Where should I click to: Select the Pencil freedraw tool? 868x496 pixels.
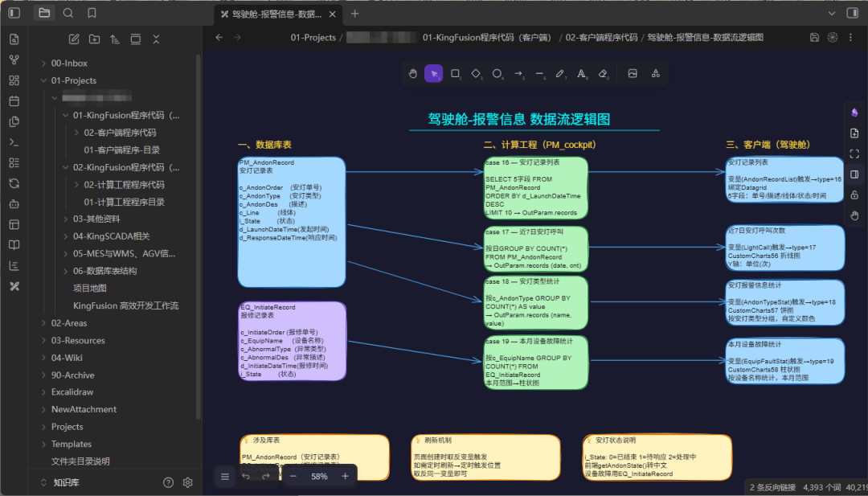(x=560, y=74)
